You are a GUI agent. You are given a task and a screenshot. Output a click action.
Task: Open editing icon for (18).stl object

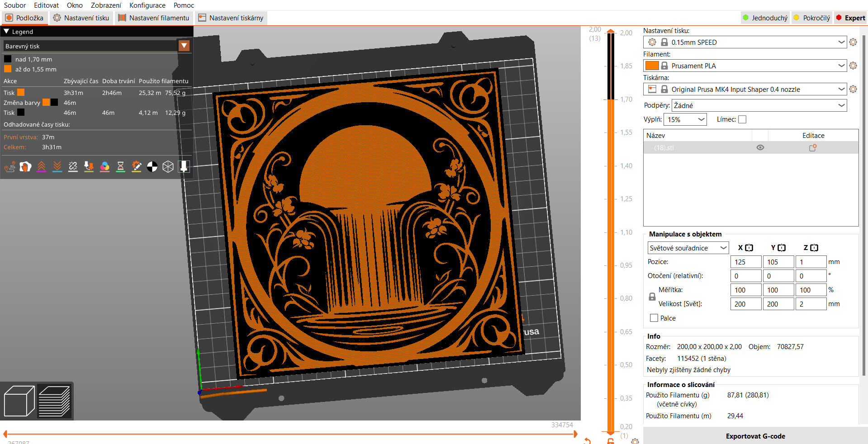click(x=813, y=148)
